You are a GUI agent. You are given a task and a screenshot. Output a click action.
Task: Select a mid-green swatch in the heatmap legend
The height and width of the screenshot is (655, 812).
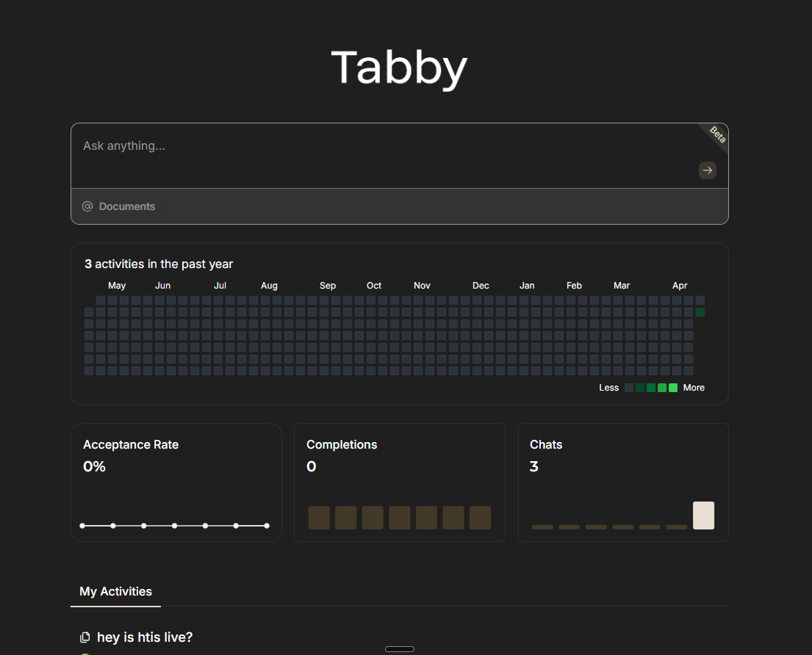pyautogui.click(x=650, y=387)
